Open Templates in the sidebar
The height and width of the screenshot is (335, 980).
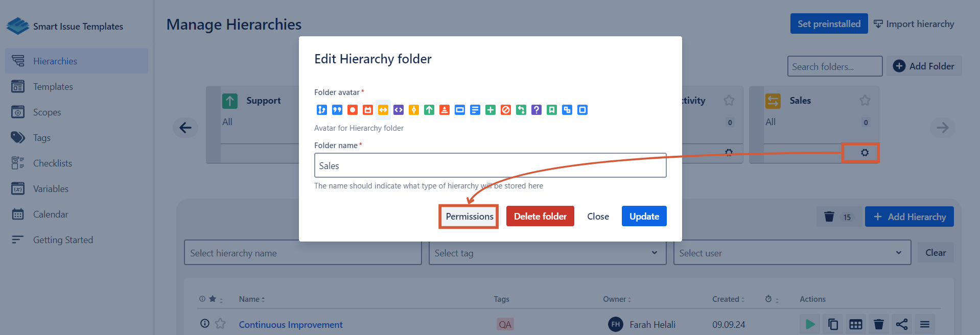click(53, 87)
